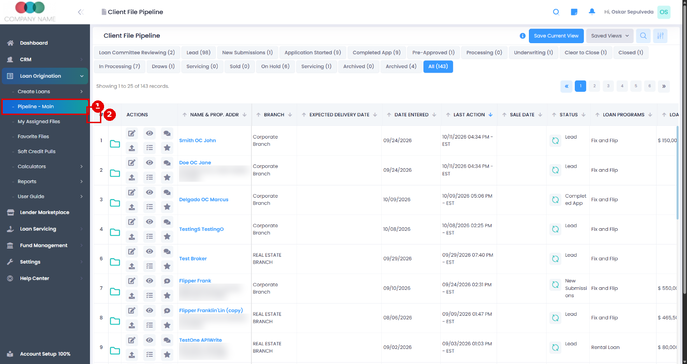Select the On Hold (6) tab
The width and height of the screenshot is (687, 364).
tap(275, 67)
